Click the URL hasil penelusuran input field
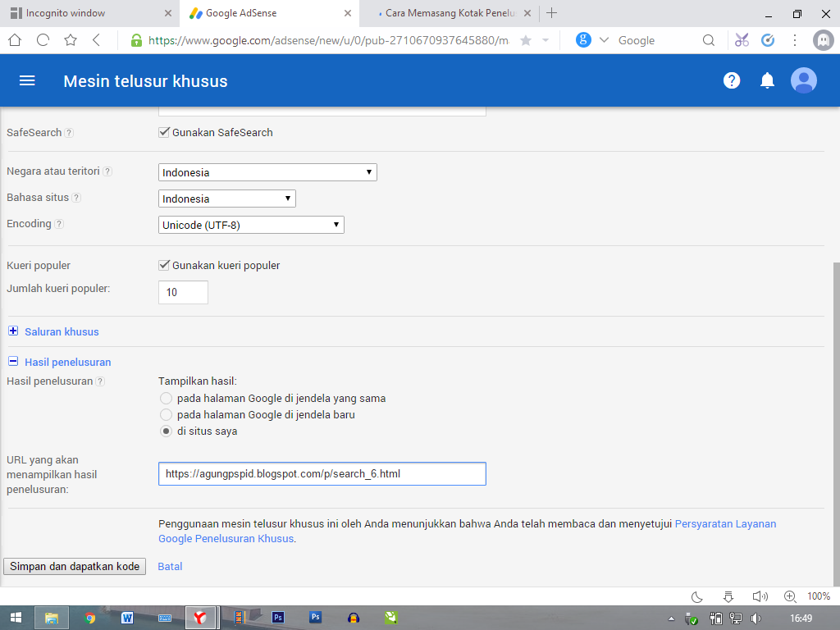The width and height of the screenshot is (840, 630). click(322, 473)
